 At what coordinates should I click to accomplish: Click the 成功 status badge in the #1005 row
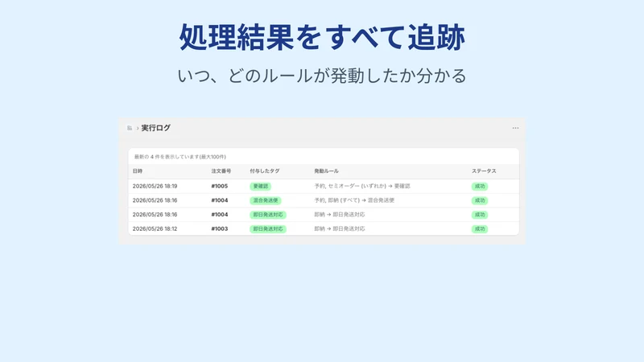pyautogui.click(x=479, y=187)
